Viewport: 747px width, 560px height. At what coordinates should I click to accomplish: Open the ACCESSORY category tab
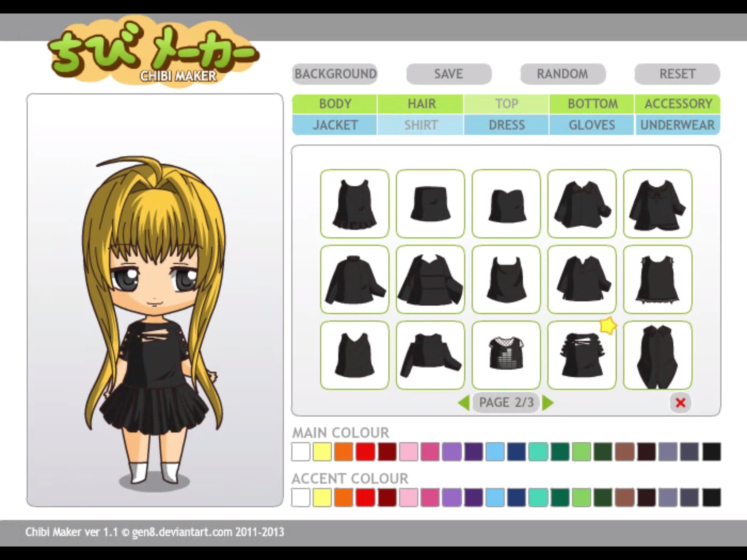(678, 104)
